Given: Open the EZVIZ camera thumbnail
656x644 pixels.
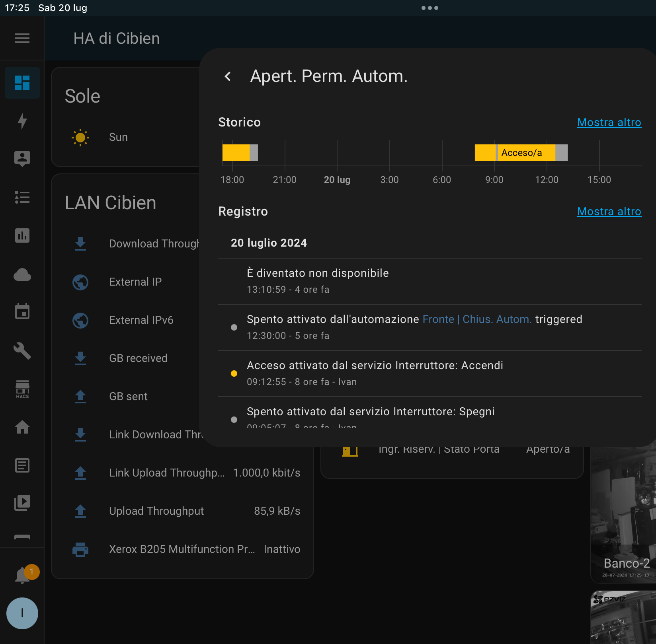Looking at the screenshot, I should (623, 617).
